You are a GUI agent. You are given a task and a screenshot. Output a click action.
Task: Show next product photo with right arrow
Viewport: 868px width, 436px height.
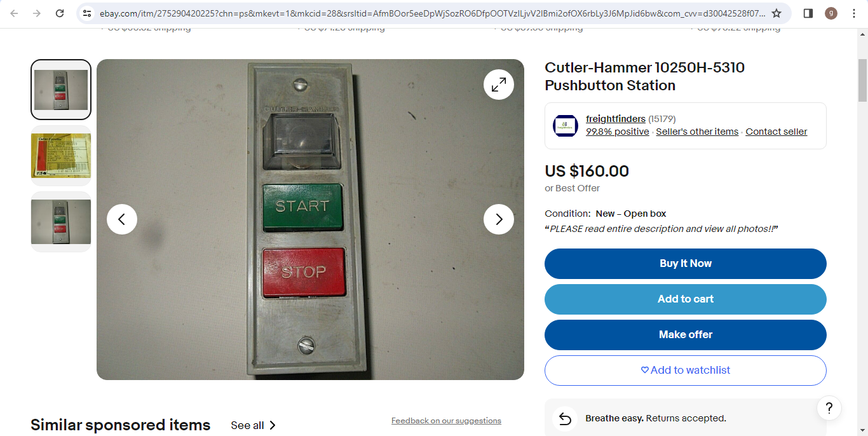499,219
